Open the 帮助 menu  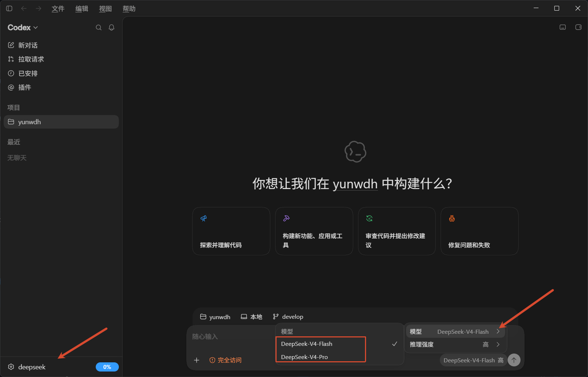pyautogui.click(x=129, y=8)
